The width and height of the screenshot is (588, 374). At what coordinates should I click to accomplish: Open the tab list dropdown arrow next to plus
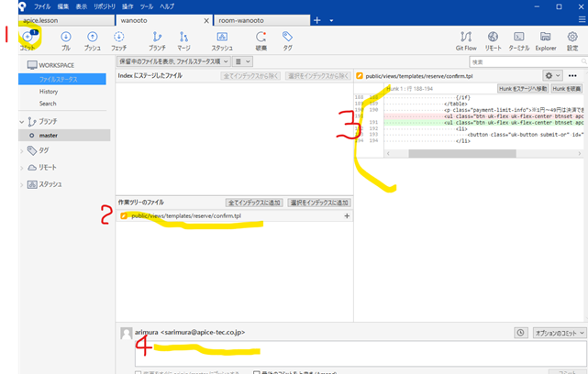331,20
